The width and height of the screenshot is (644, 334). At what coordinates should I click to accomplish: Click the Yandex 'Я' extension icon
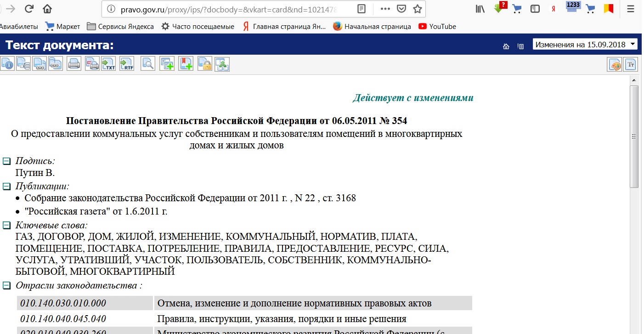pos(554,9)
